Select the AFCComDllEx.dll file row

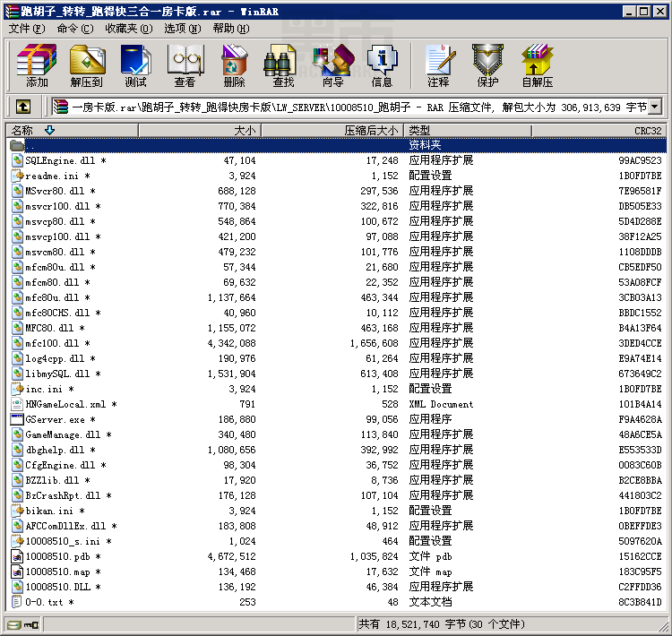336,526
